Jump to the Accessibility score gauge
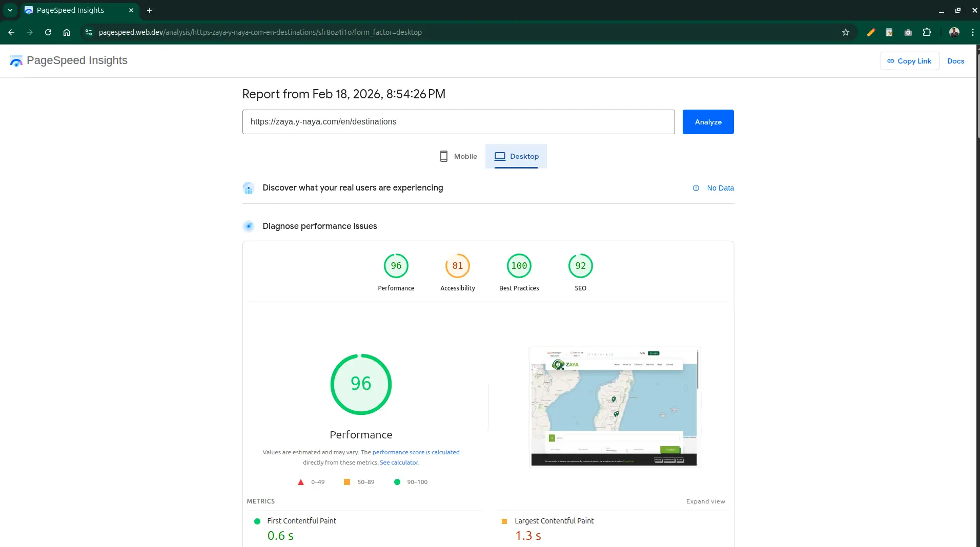 point(457,266)
